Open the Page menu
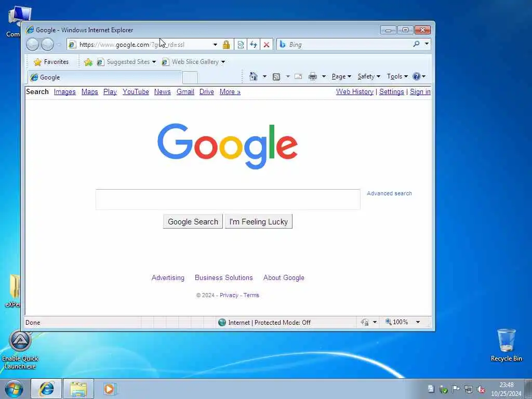 341,76
